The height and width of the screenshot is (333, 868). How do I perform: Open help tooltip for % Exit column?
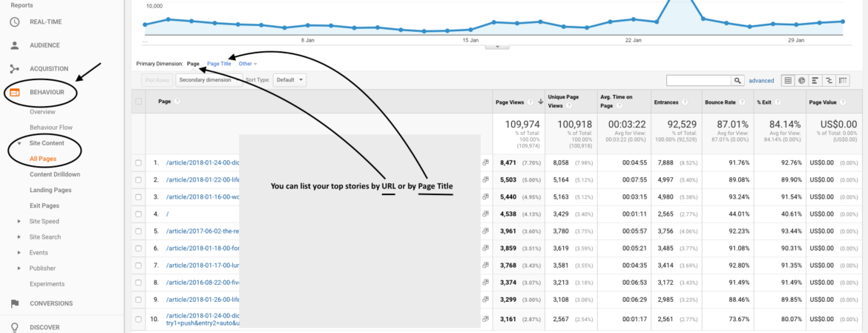coord(777,102)
